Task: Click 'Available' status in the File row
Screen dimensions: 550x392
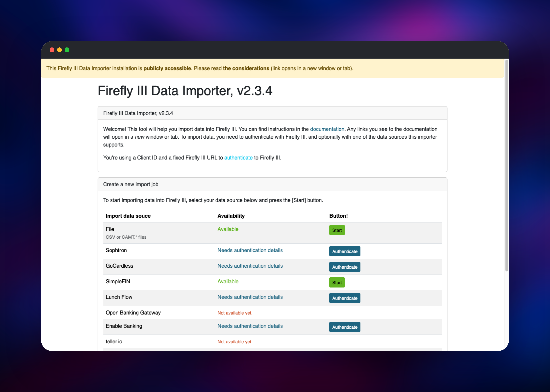Action: pos(228,229)
